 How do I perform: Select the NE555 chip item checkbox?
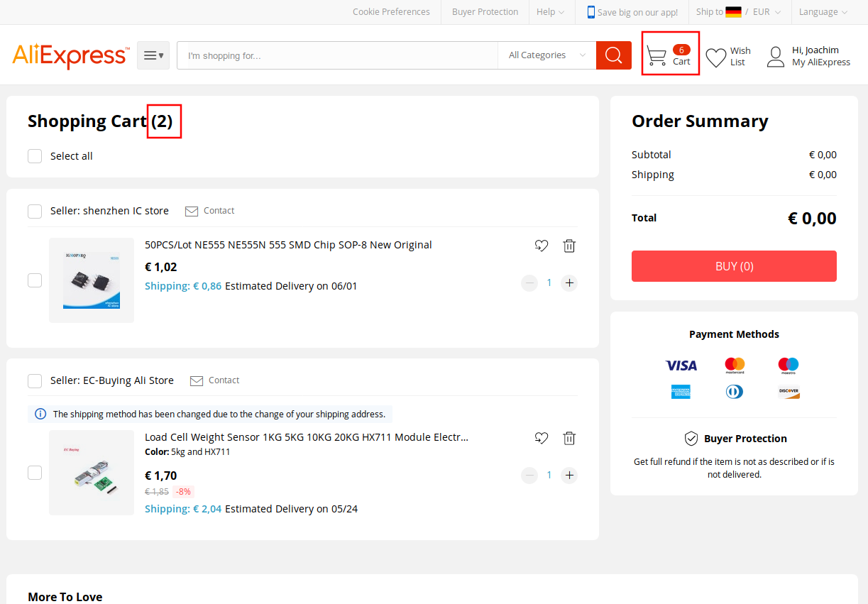[35, 280]
